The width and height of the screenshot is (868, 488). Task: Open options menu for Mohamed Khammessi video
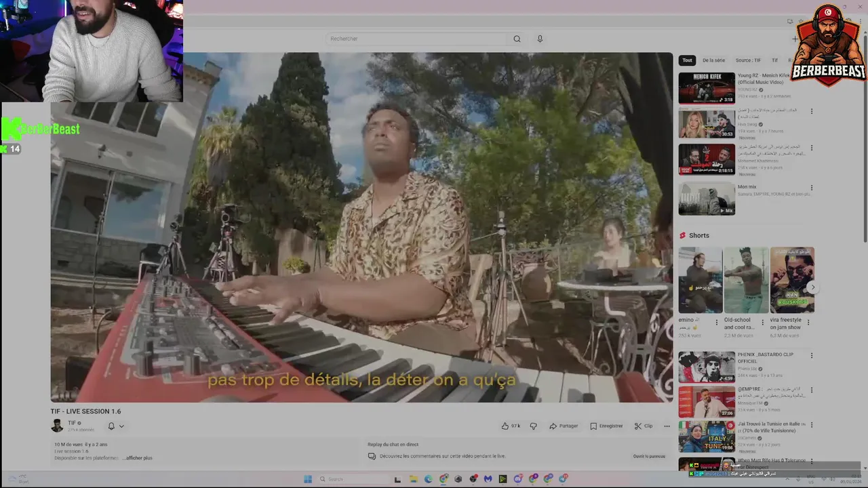(x=812, y=148)
